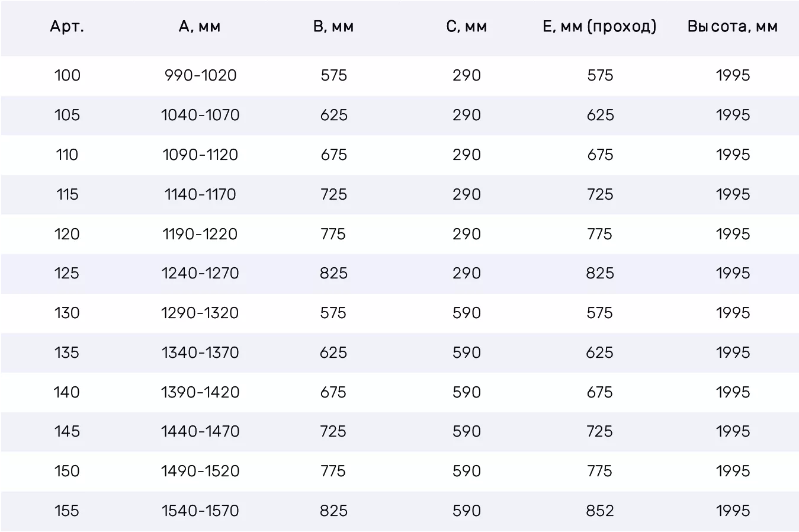Click the article 105 cell
Screen dimensions: 799x532
pyautogui.click(x=67, y=115)
